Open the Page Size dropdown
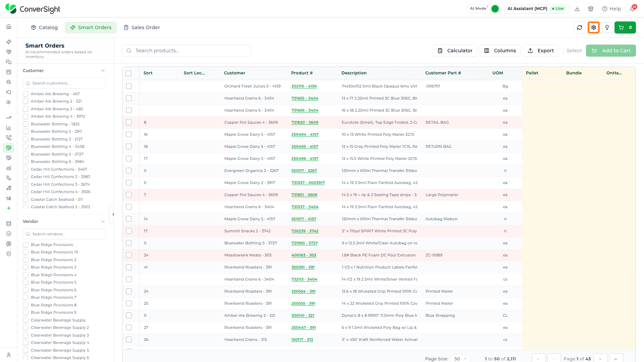 click(x=460, y=359)
